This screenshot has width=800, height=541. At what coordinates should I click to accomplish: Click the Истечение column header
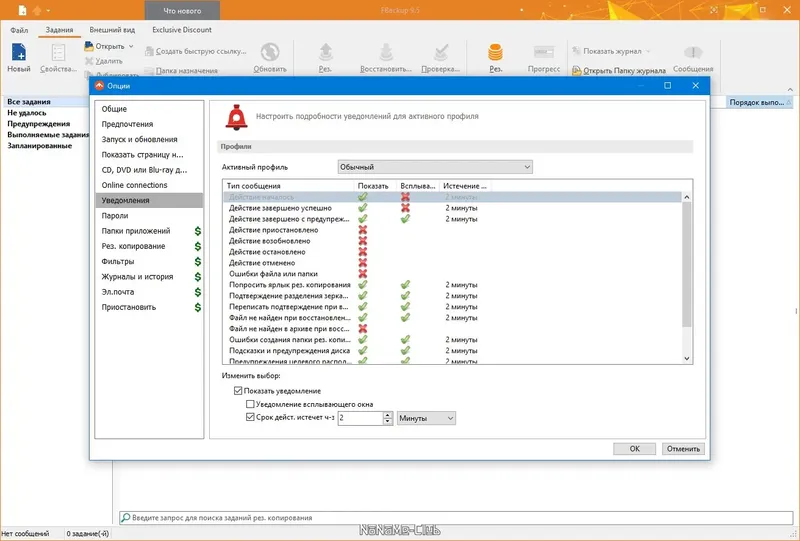[465, 186]
